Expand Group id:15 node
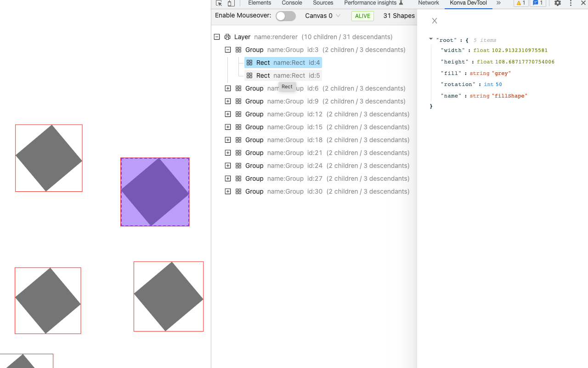 tap(228, 127)
